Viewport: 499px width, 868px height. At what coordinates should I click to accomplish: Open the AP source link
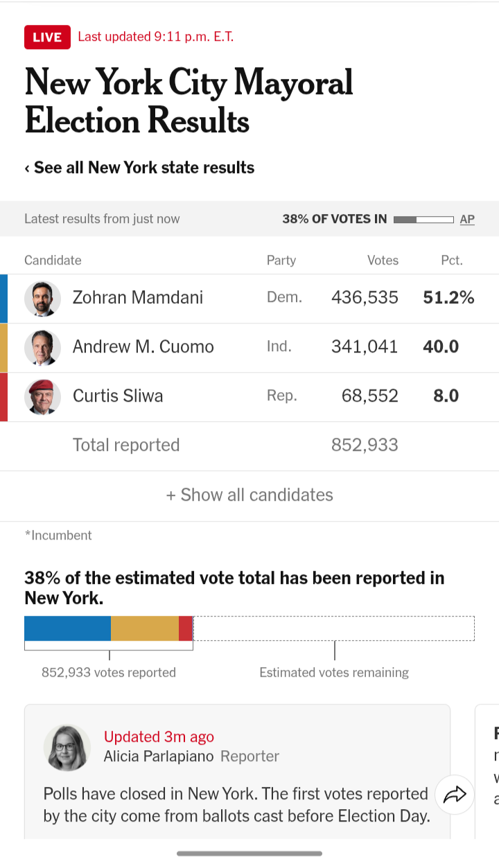click(x=467, y=219)
